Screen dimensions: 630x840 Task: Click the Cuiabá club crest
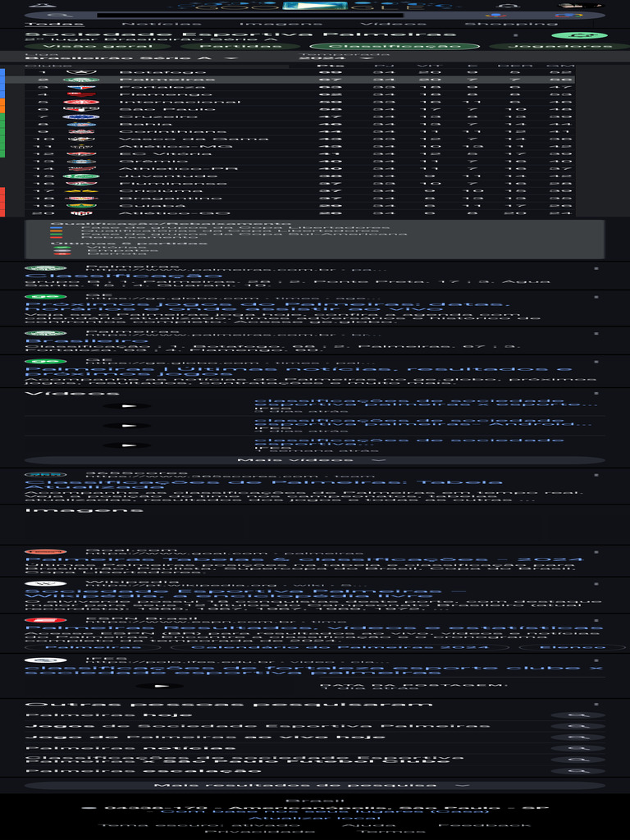(81, 206)
